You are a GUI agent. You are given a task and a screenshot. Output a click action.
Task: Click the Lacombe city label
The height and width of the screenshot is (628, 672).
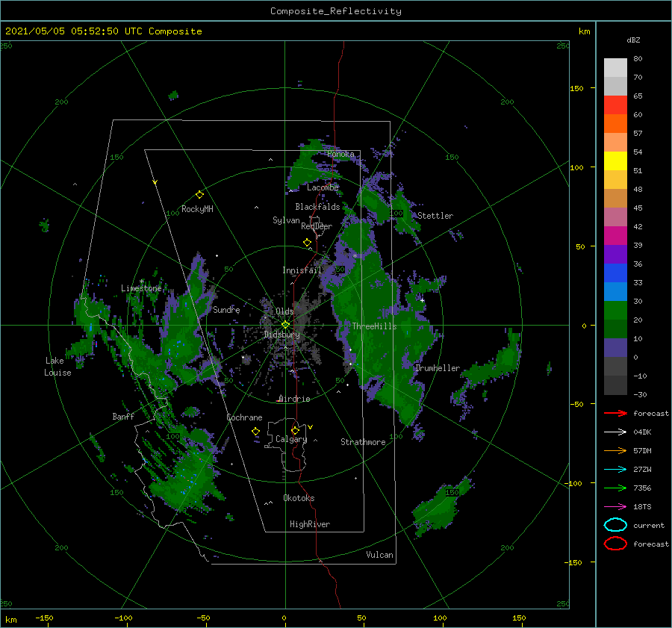click(x=323, y=187)
